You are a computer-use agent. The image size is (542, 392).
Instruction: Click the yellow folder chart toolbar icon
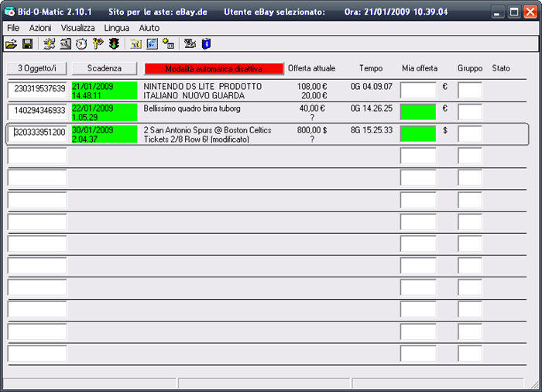pos(135,44)
